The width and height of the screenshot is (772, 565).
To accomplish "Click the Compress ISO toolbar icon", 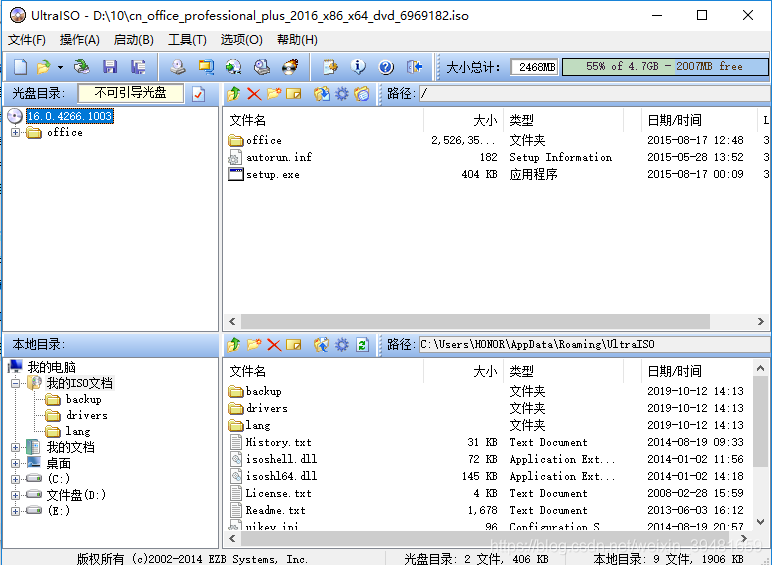I will (206, 66).
